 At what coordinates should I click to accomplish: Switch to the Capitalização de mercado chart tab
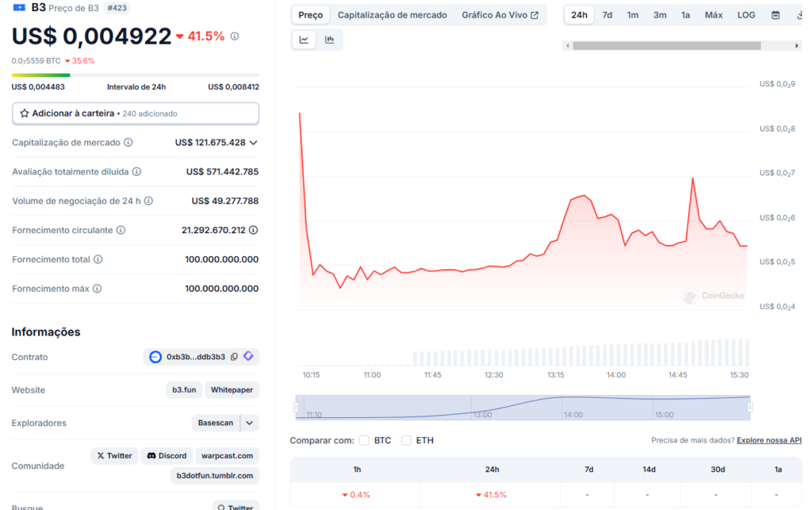pyautogui.click(x=392, y=15)
